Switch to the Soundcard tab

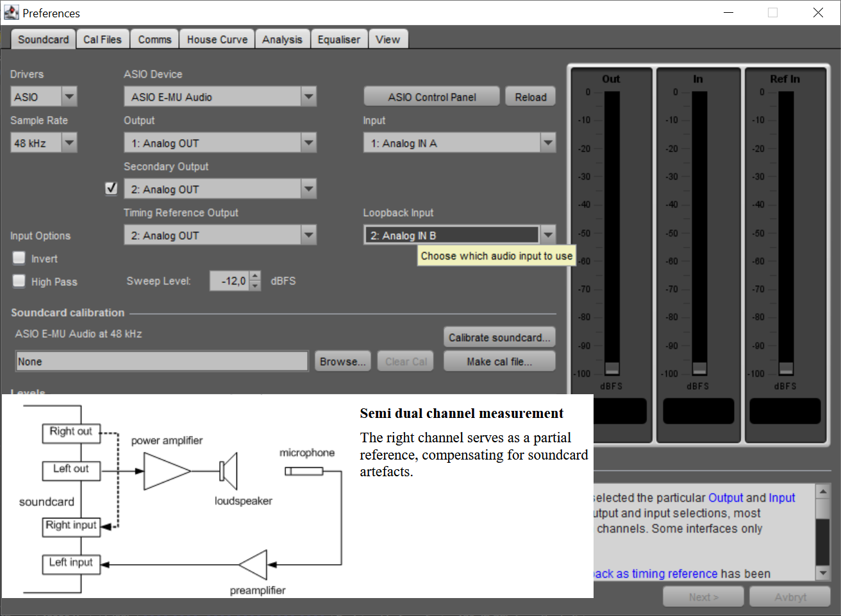[43, 39]
